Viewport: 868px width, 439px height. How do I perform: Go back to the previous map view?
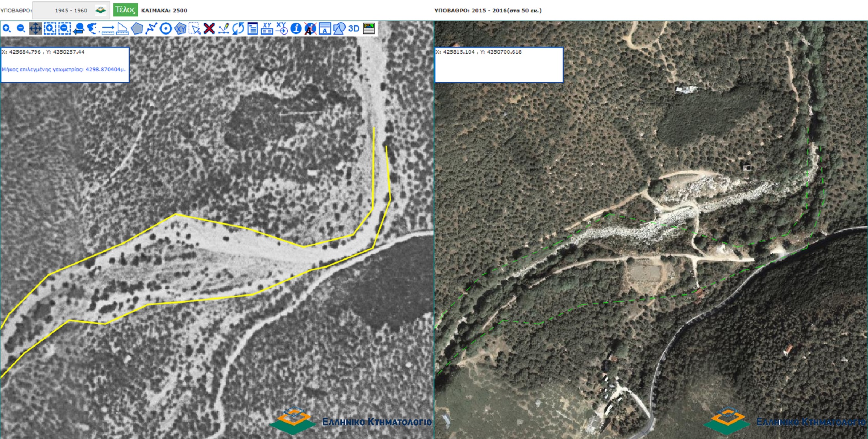(79, 29)
